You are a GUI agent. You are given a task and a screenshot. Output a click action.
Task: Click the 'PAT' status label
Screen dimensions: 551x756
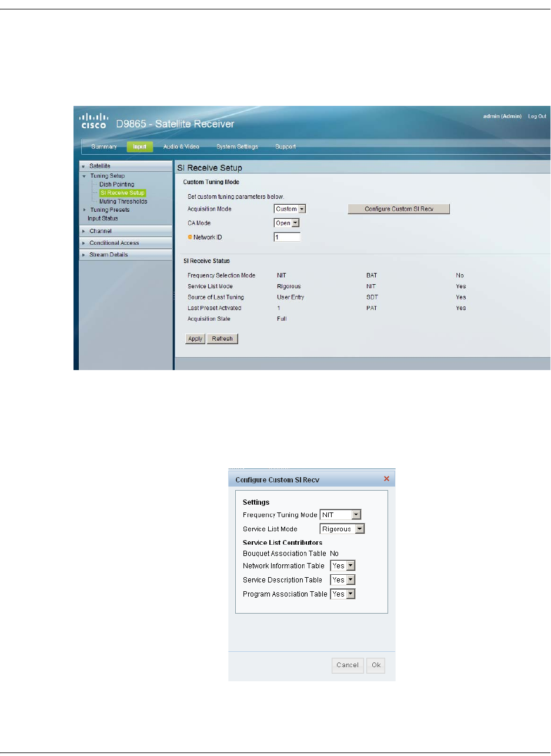(x=372, y=308)
